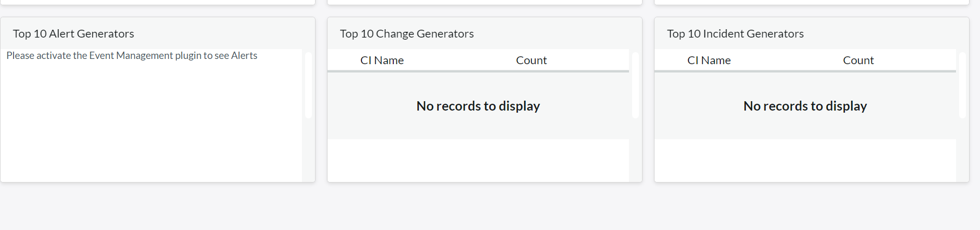Select the Top 10 Change Generators heading
This screenshot has width=980, height=230.
pos(407,34)
